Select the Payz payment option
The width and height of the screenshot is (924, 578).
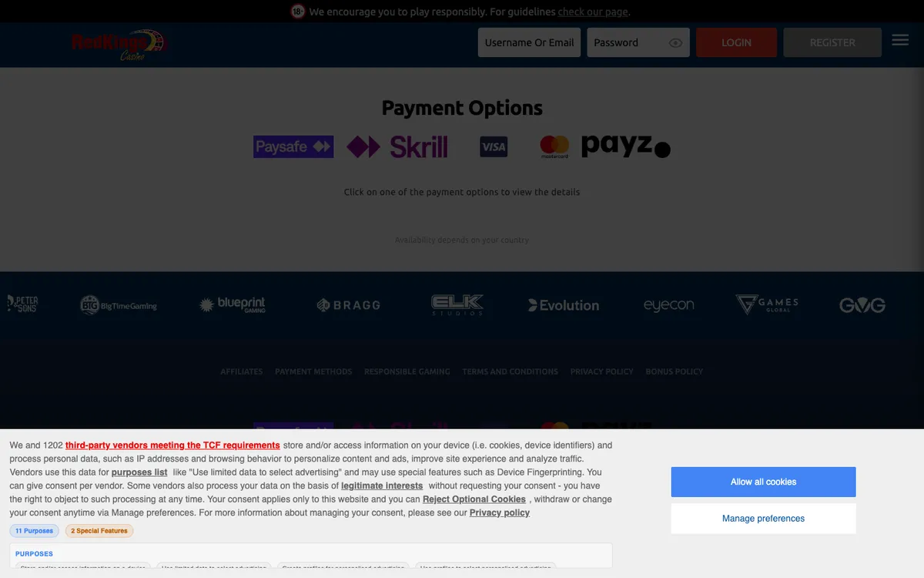[x=626, y=146]
